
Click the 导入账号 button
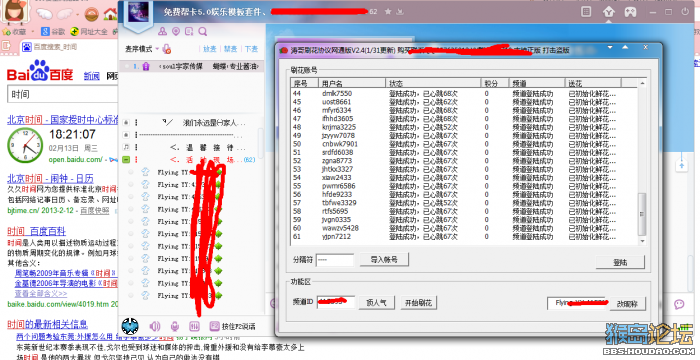pyautogui.click(x=383, y=259)
